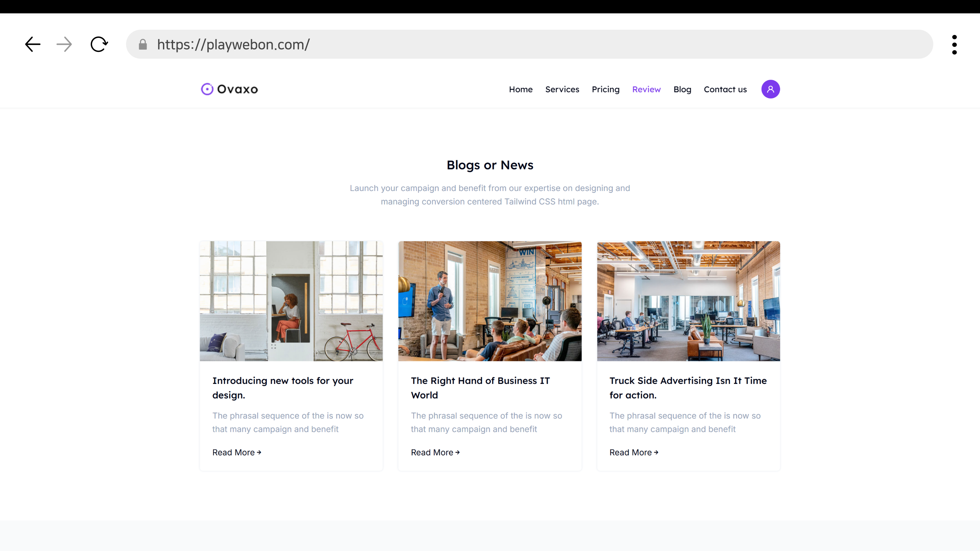Click the browser forward arrow

pos(64,44)
